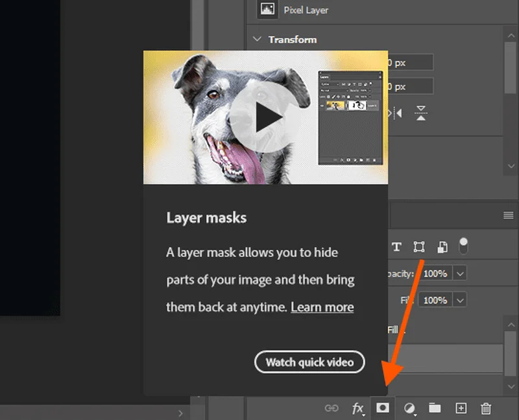Click the Pixel Layer label
The width and height of the screenshot is (519, 420).
(x=306, y=10)
